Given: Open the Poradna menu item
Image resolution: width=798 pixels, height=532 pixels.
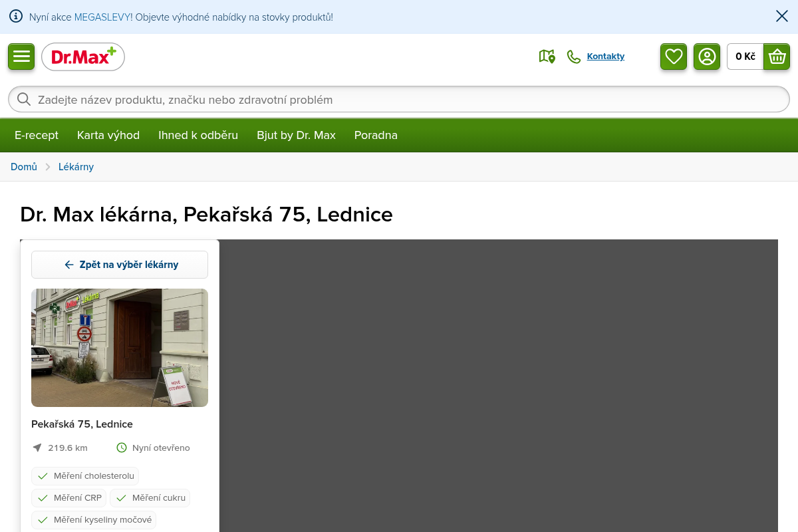Looking at the screenshot, I should (376, 136).
